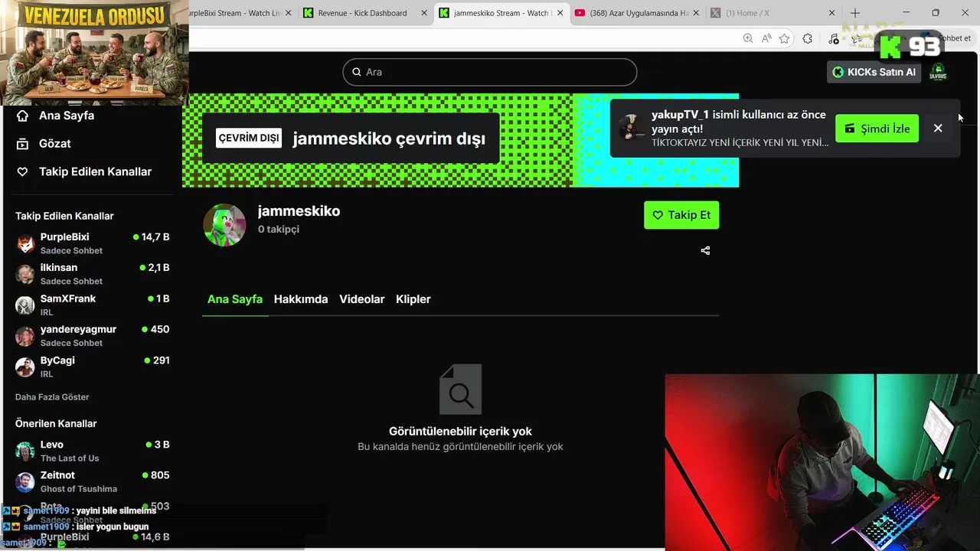Open jammeskiko profile avatar
Viewport: 980px width, 551px height.
(x=224, y=225)
